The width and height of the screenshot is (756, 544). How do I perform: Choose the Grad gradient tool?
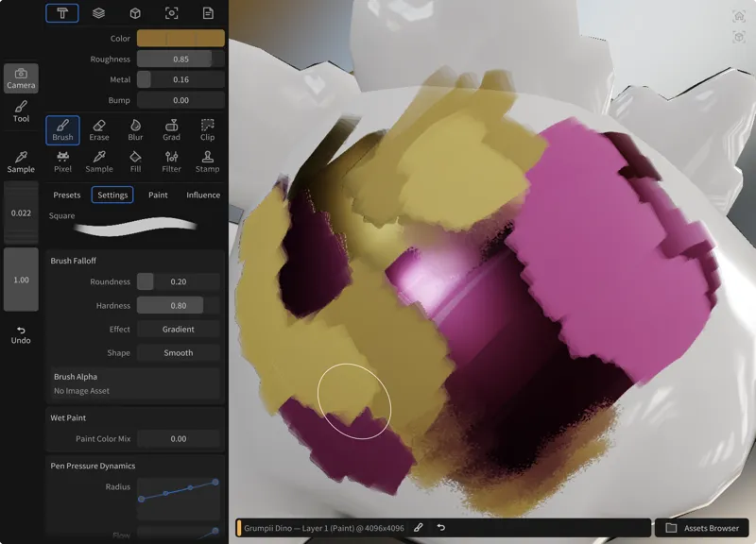tap(171, 130)
